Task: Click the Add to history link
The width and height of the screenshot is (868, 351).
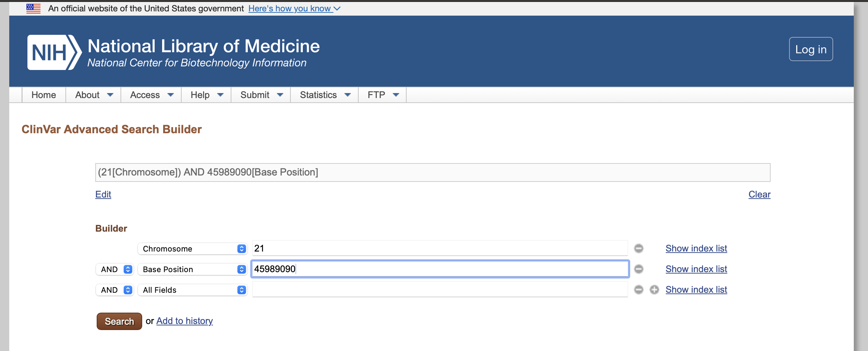Action: coord(184,321)
